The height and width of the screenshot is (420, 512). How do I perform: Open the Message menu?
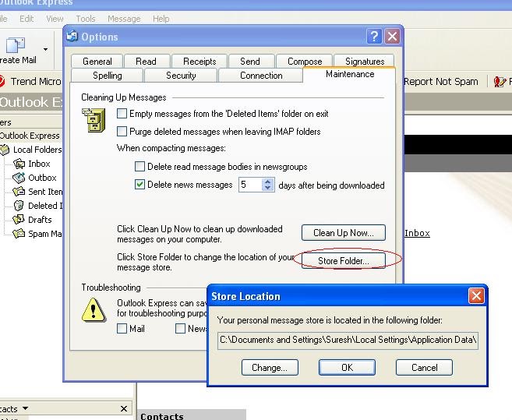pyautogui.click(x=124, y=19)
